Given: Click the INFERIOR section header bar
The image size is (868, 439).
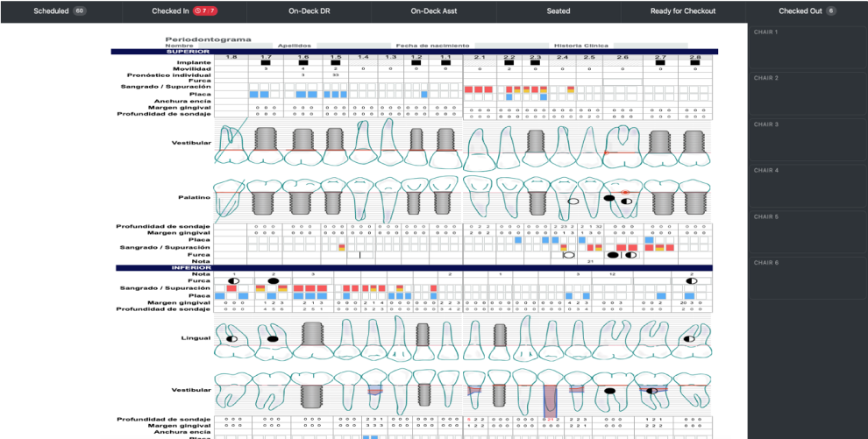Looking at the screenshot, I should (x=414, y=267).
